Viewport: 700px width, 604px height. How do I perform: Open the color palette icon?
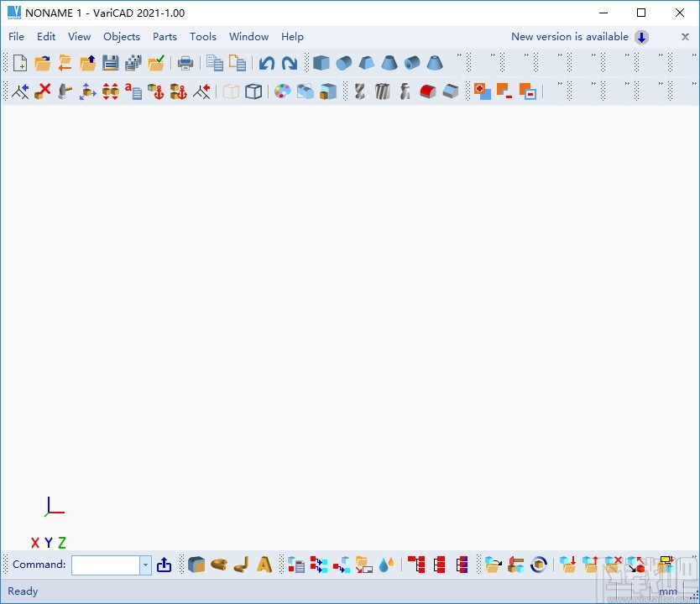(x=283, y=91)
